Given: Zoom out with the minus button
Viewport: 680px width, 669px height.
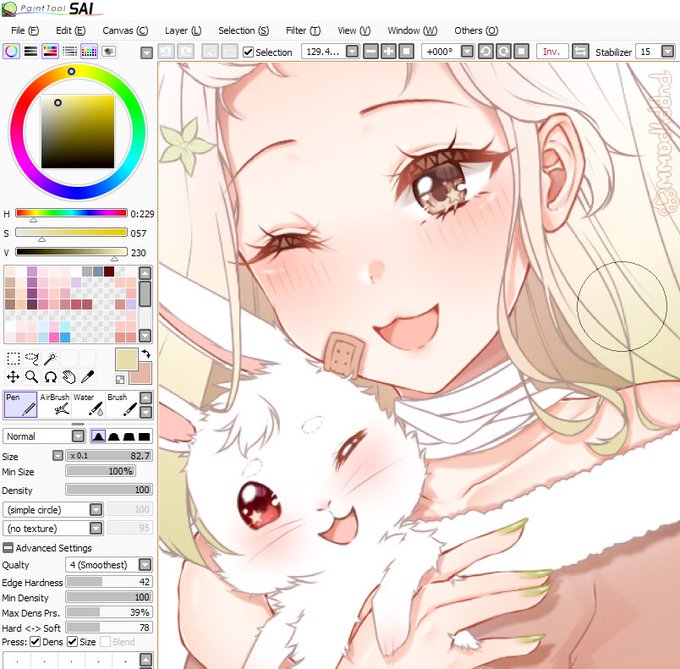Looking at the screenshot, I should point(371,52).
